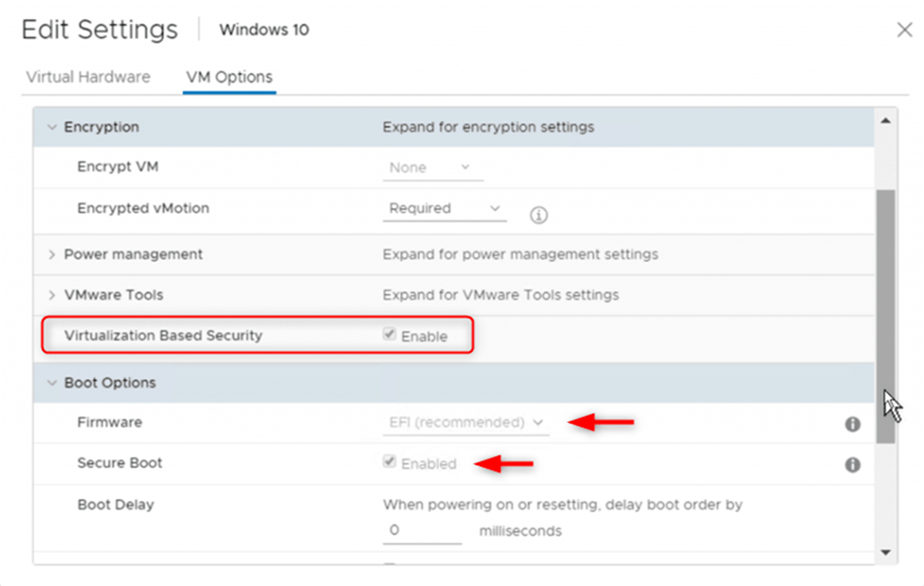Toggle the Virtualization Based Security Enable checkbox
This screenshot has height=586, width=924.
[x=389, y=334]
